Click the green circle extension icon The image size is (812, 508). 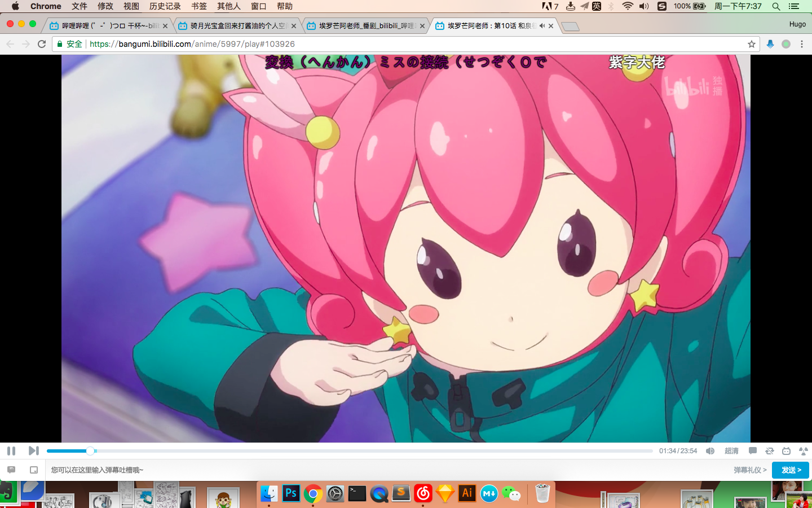click(786, 44)
